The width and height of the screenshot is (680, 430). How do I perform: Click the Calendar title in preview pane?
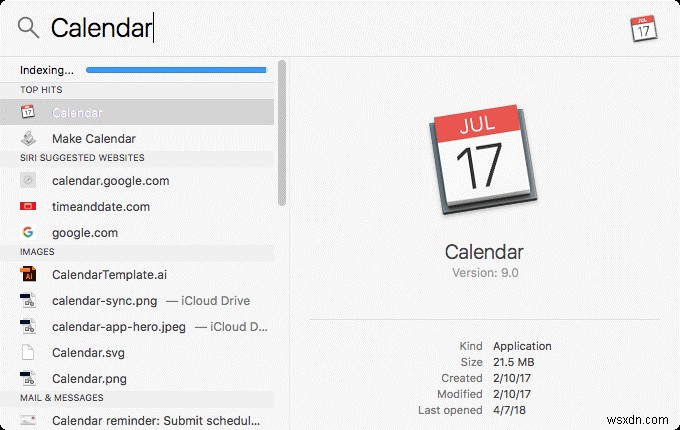(484, 252)
